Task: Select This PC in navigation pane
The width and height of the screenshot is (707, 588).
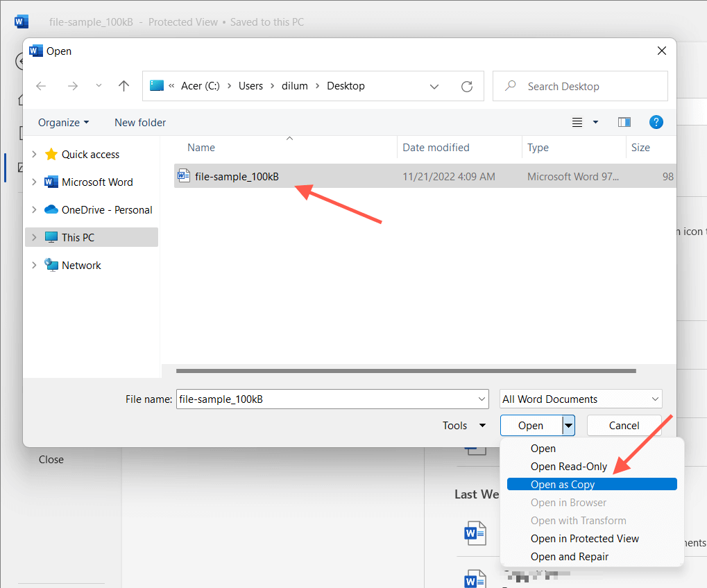Action: 78,237
